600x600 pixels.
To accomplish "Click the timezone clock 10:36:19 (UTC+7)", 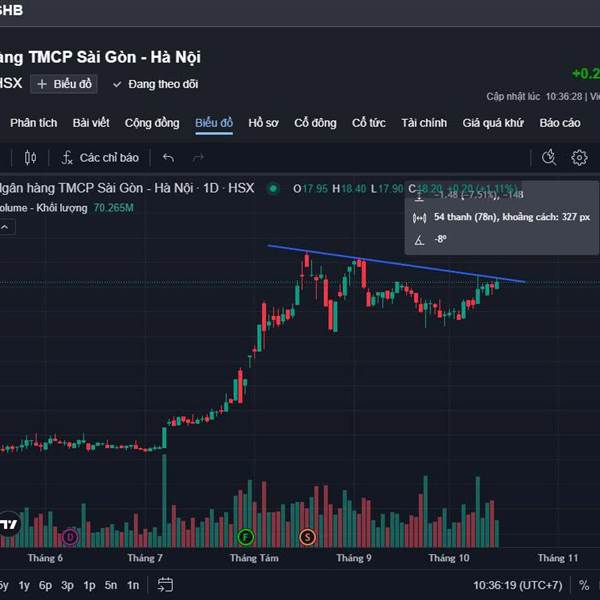I will tap(518, 585).
